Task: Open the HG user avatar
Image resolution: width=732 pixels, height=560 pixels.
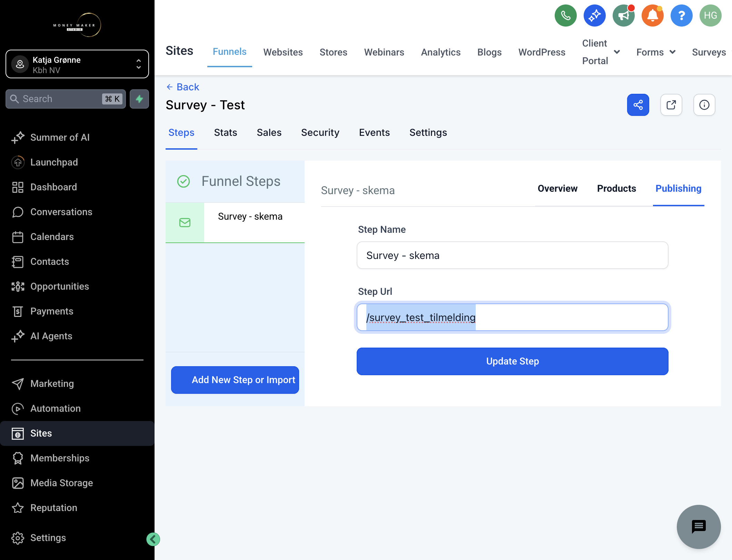Action: pos(710,16)
